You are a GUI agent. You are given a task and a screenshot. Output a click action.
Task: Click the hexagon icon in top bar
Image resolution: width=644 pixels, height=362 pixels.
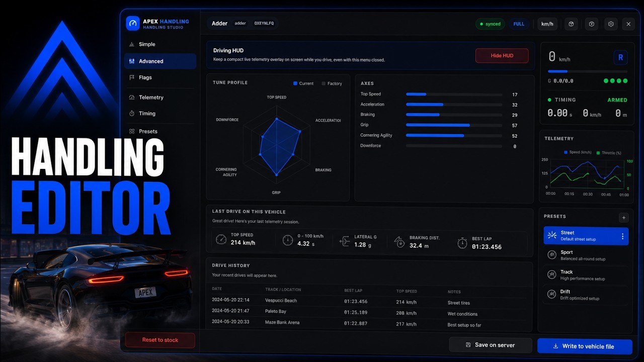point(591,24)
